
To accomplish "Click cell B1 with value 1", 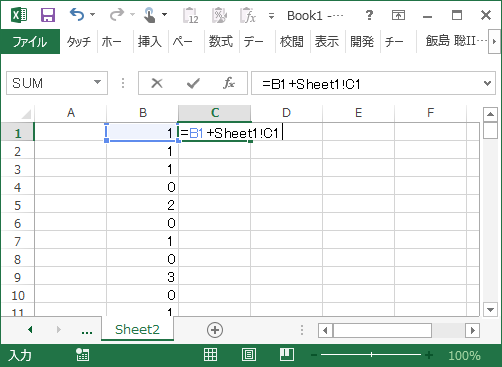I will point(143,133).
